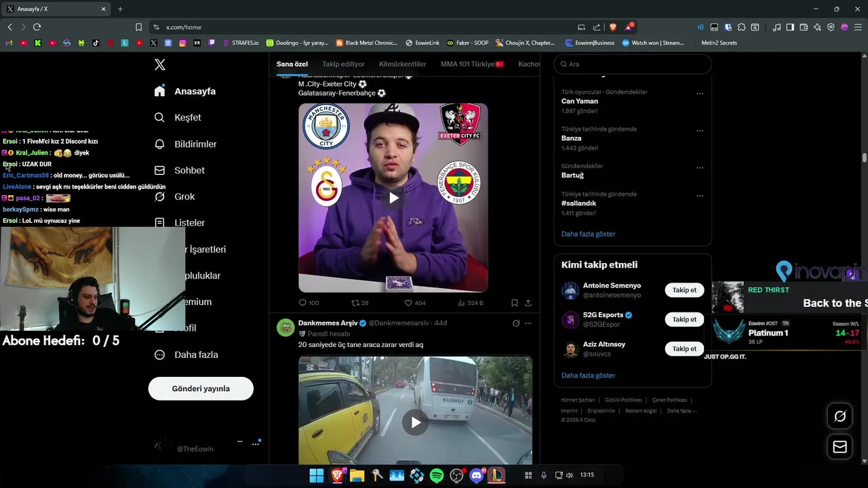Screen dimensions: 868x488
Task: Open browser main hamburger menu
Action: pyautogui.click(x=858, y=27)
